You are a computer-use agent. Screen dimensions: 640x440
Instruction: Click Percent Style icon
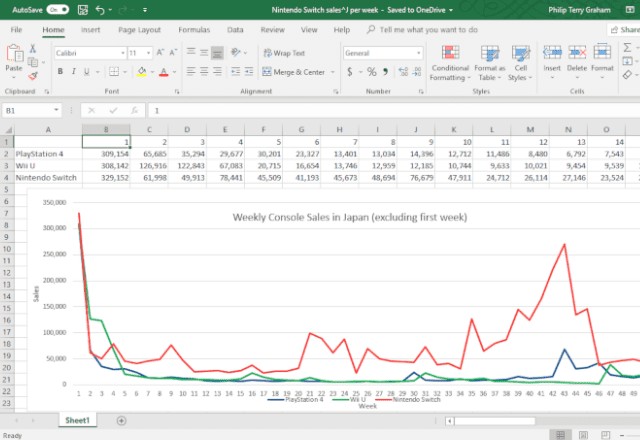(371, 72)
